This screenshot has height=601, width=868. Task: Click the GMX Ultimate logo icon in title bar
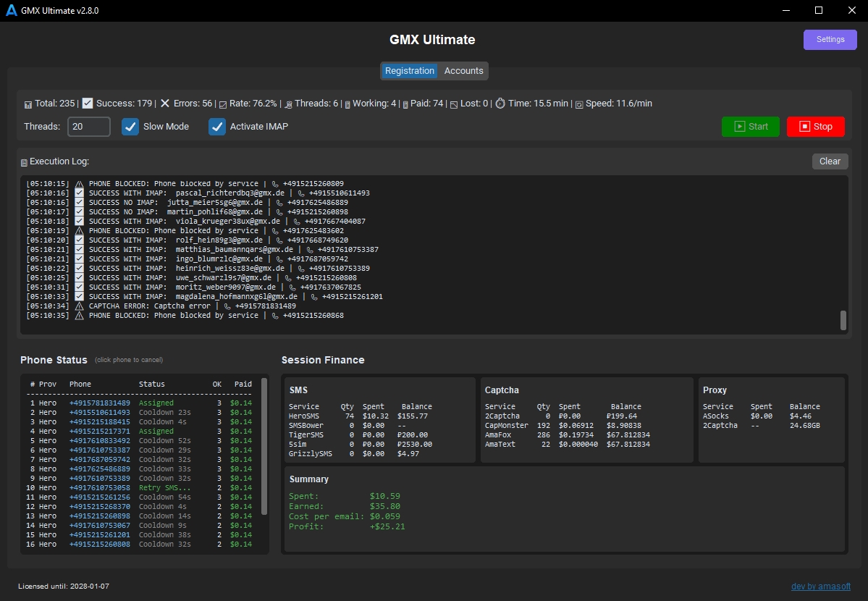[x=12, y=11]
